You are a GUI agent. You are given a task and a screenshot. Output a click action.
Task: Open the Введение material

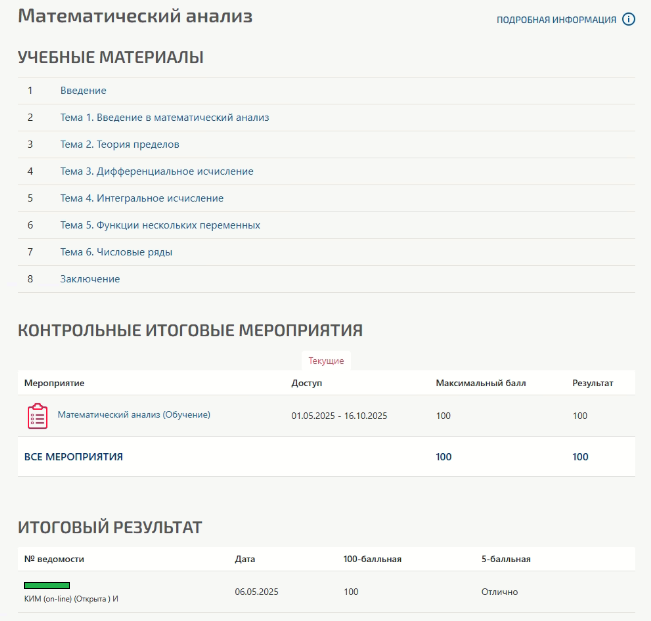(x=83, y=91)
